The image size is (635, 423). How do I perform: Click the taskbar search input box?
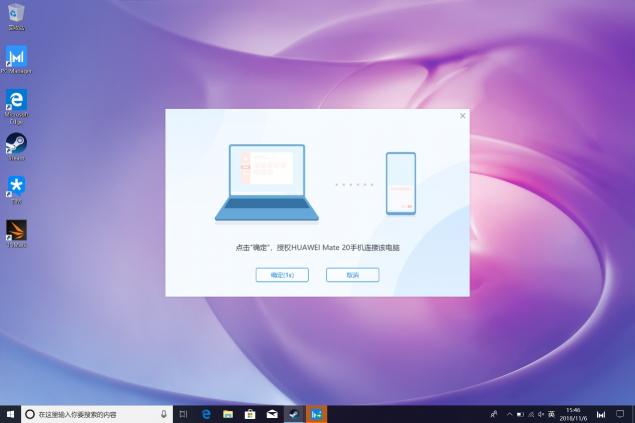97,414
